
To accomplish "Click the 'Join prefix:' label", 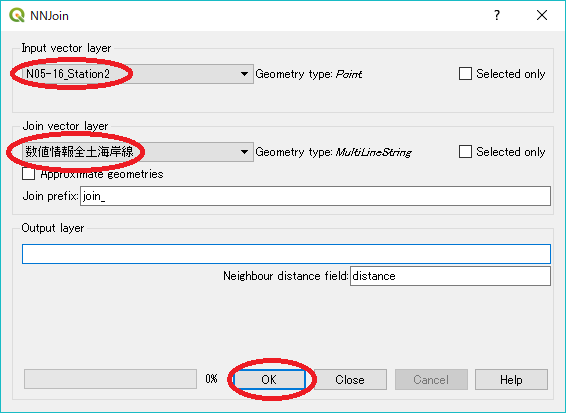I will point(51,196).
